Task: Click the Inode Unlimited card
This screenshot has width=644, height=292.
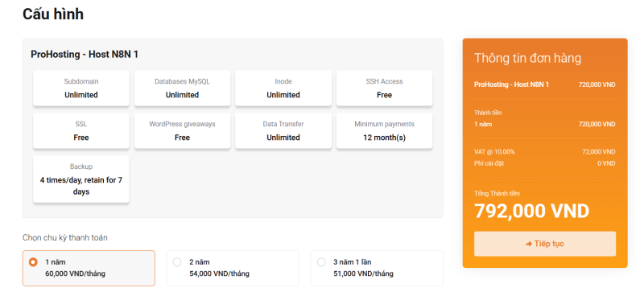Action: pos(283,88)
